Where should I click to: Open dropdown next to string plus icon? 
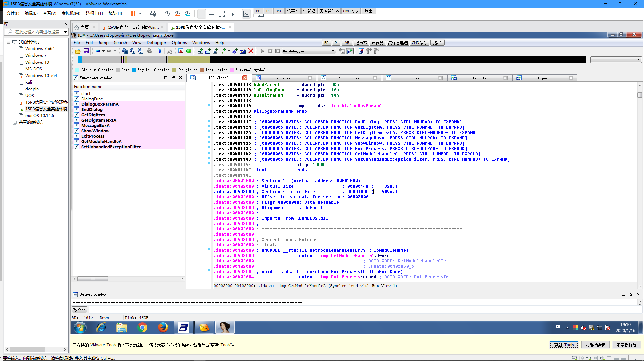point(229,51)
